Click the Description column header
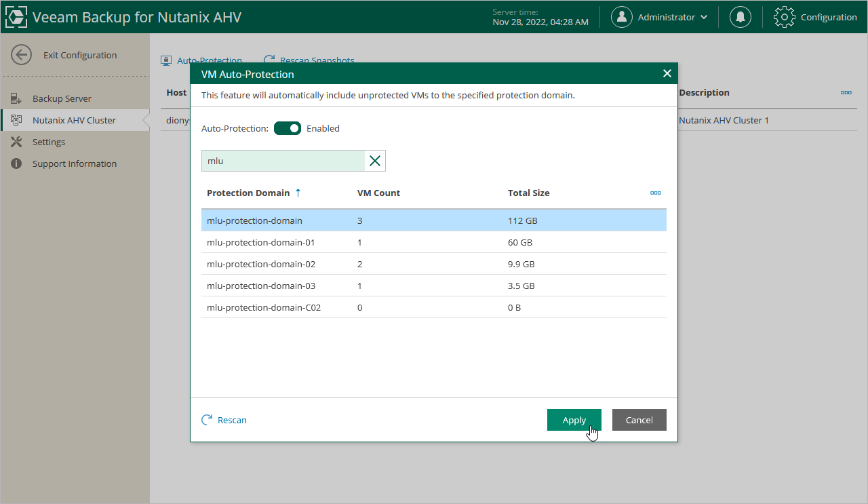 [704, 92]
